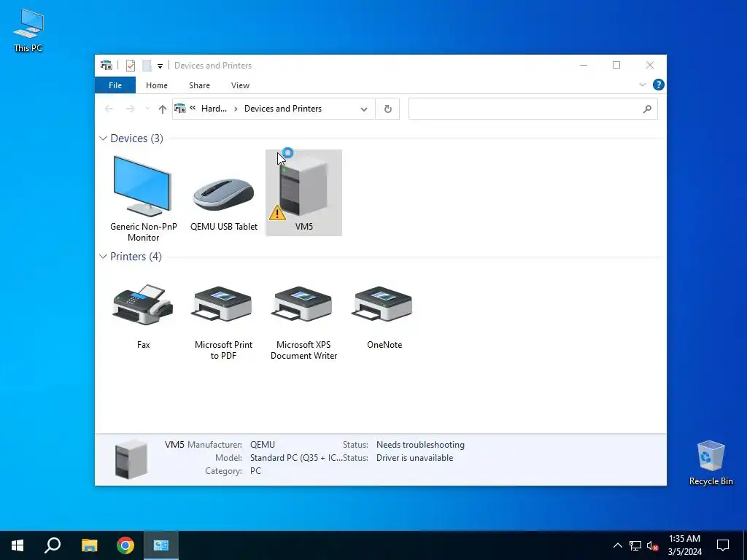Select the Fax printer icon
Image resolution: width=747 pixels, height=560 pixels.
coord(143,305)
